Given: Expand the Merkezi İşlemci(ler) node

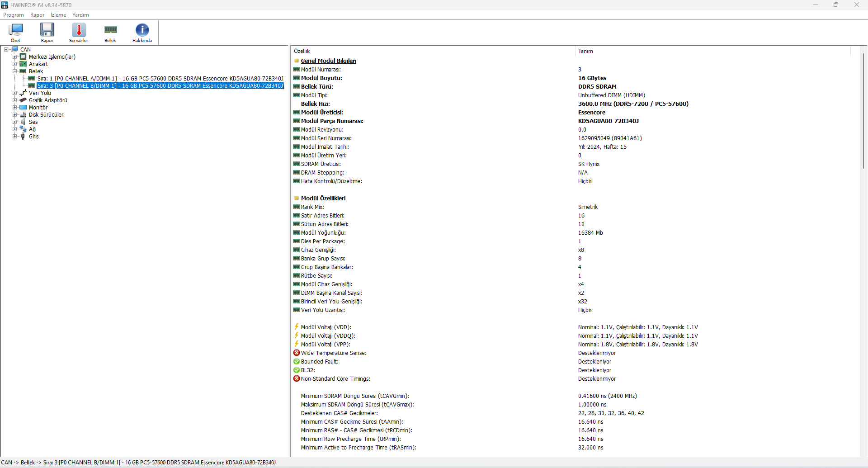Looking at the screenshot, I should point(14,57).
